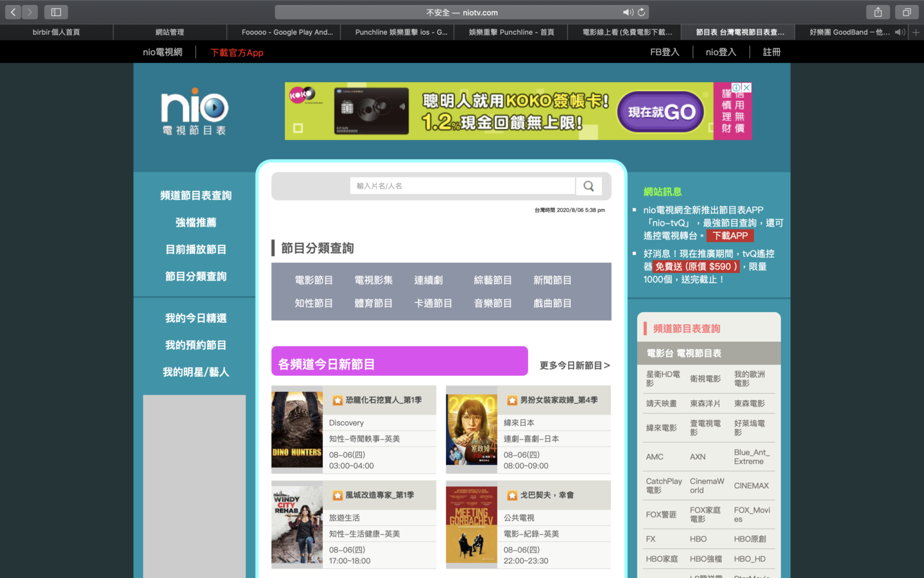Click 更多今日新節目 link
This screenshot has width=924, height=578.
(x=574, y=365)
